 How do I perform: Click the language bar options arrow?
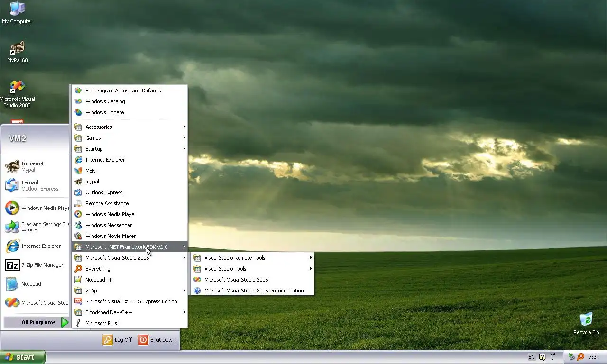(x=553, y=360)
